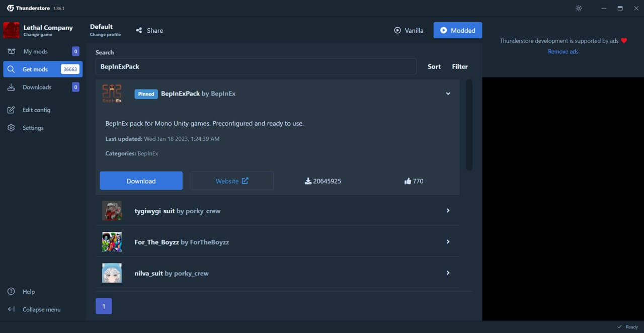This screenshot has width=644, height=333.
Task: Open Help in sidebar
Action: (43, 292)
